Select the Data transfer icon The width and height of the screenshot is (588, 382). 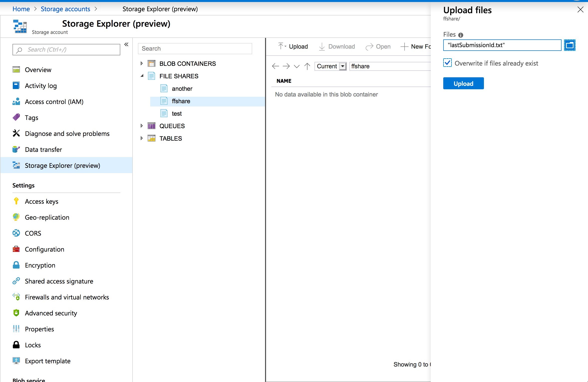point(16,149)
